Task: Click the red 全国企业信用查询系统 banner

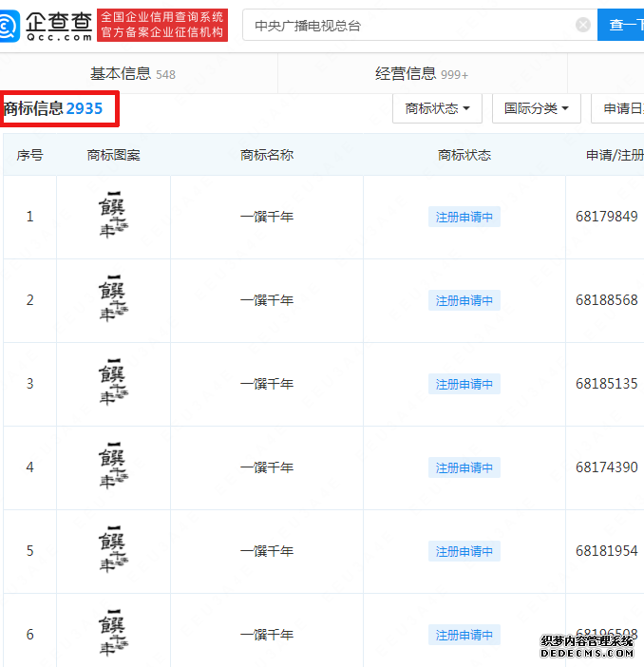Action: coord(162,25)
